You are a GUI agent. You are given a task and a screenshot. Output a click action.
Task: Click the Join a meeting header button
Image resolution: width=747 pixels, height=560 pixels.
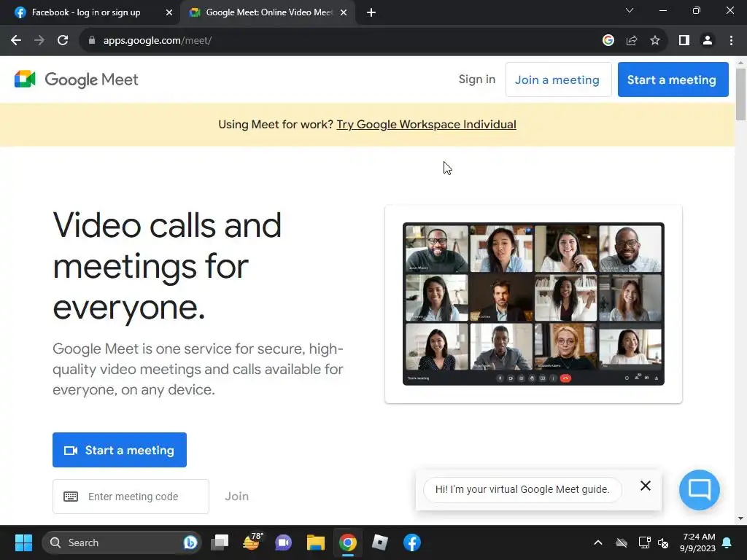[558, 79]
